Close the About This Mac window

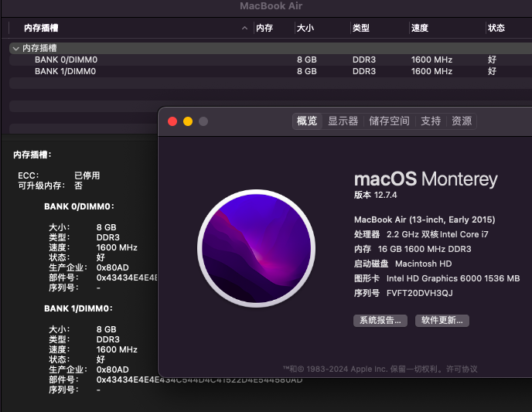pos(172,121)
